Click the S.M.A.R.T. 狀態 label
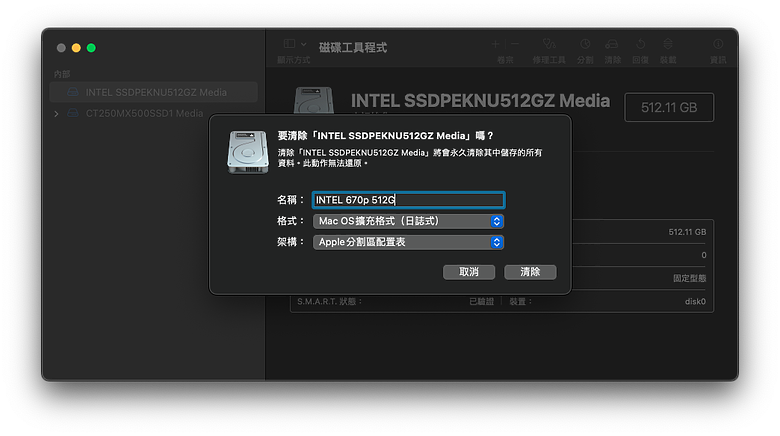780x436 pixels. [330, 301]
